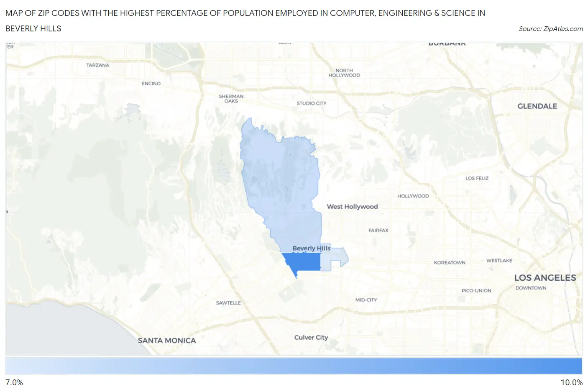Click the STUDIO CITY map label
Image resolution: width=588 pixels, height=392 pixels.
click(x=312, y=103)
